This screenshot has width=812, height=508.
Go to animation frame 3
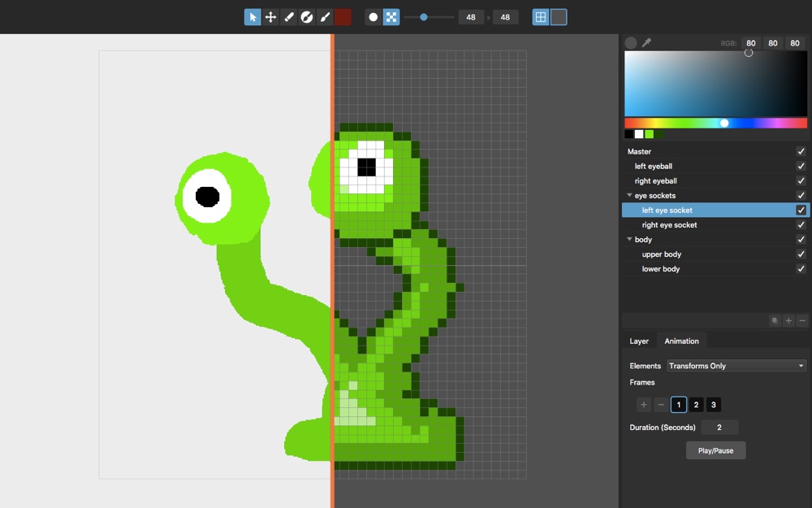click(x=713, y=405)
